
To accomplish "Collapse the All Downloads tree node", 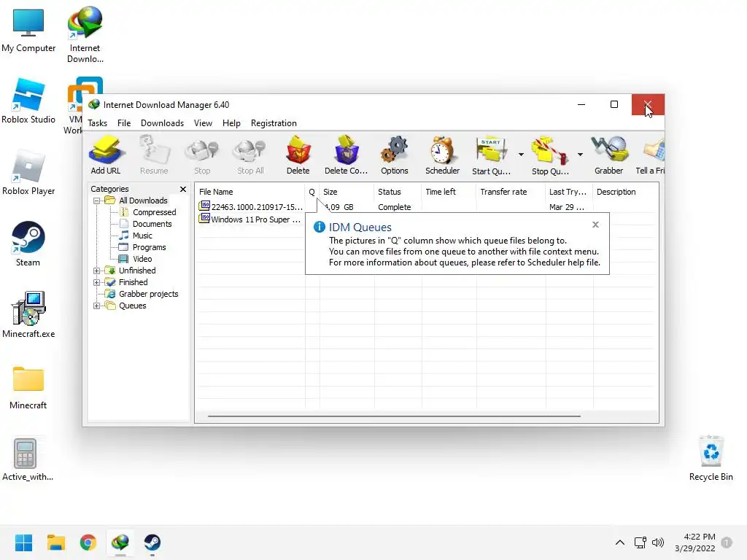I will point(97,201).
